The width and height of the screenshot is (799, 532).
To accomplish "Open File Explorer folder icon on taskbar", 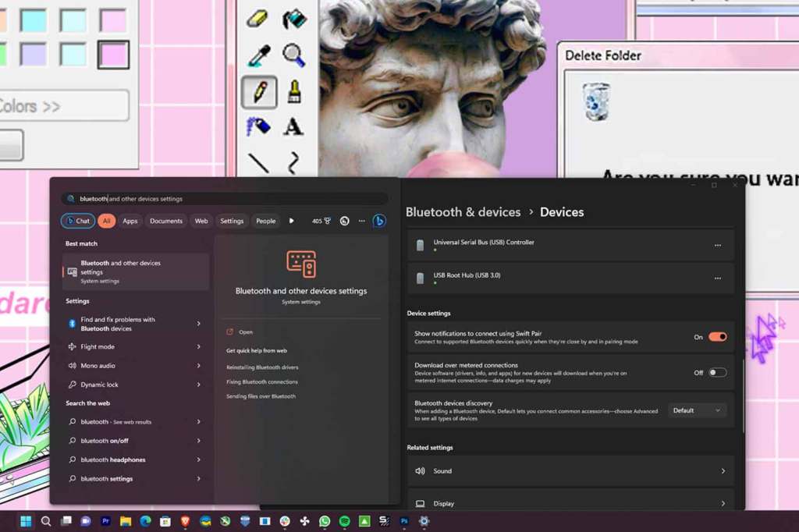I will [x=126, y=521].
